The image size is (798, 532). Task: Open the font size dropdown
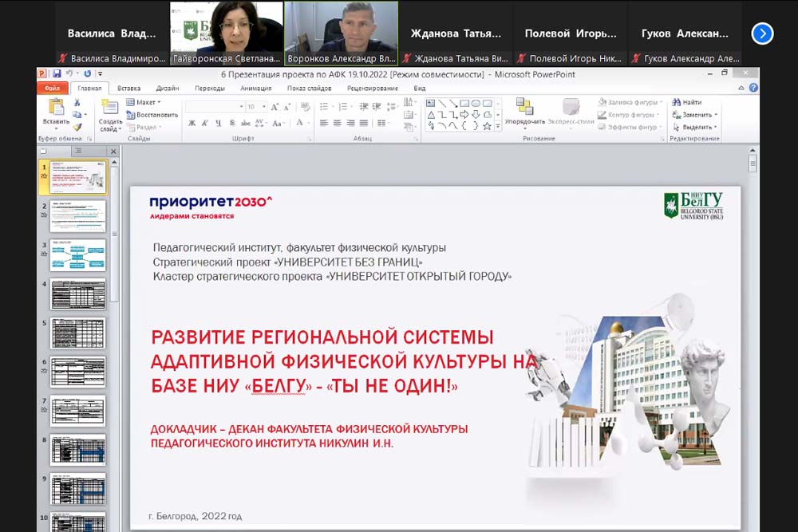[x=264, y=107]
